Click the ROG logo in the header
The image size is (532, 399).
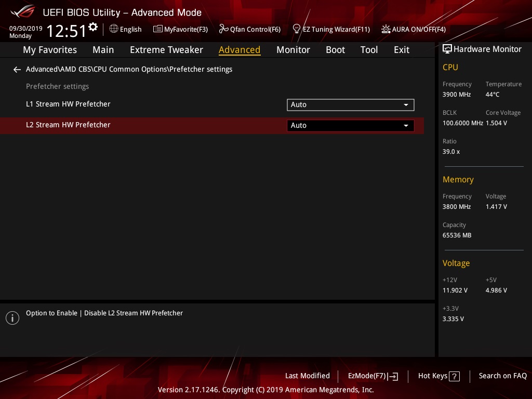click(23, 11)
